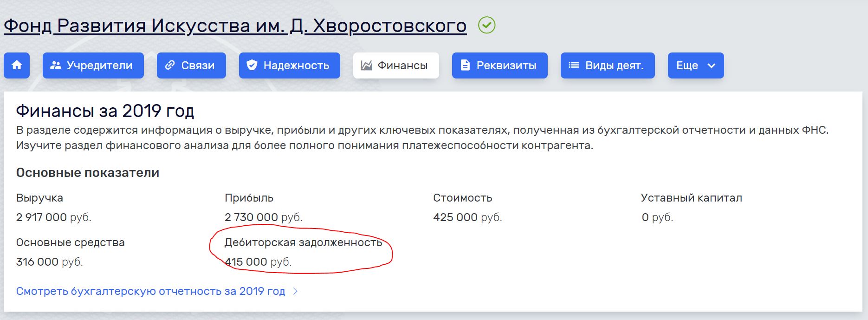The width and height of the screenshot is (868, 320).
Task: Click the shield icon in Надежность button
Action: pyautogui.click(x=252, y=65)
